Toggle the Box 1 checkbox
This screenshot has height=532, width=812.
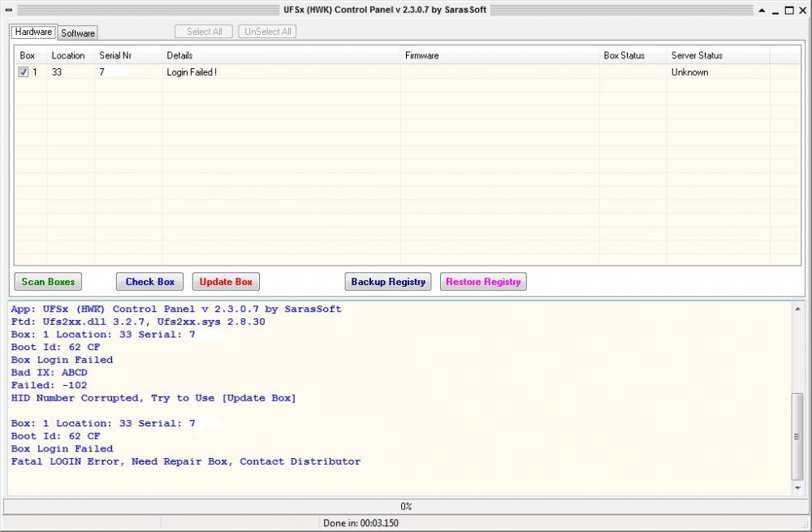click(24, 72)
